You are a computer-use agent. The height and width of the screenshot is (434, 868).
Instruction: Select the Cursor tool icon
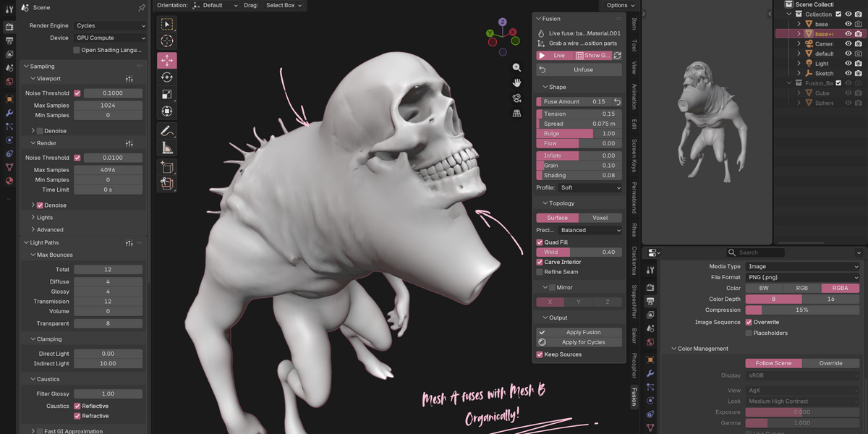[166, 42]
